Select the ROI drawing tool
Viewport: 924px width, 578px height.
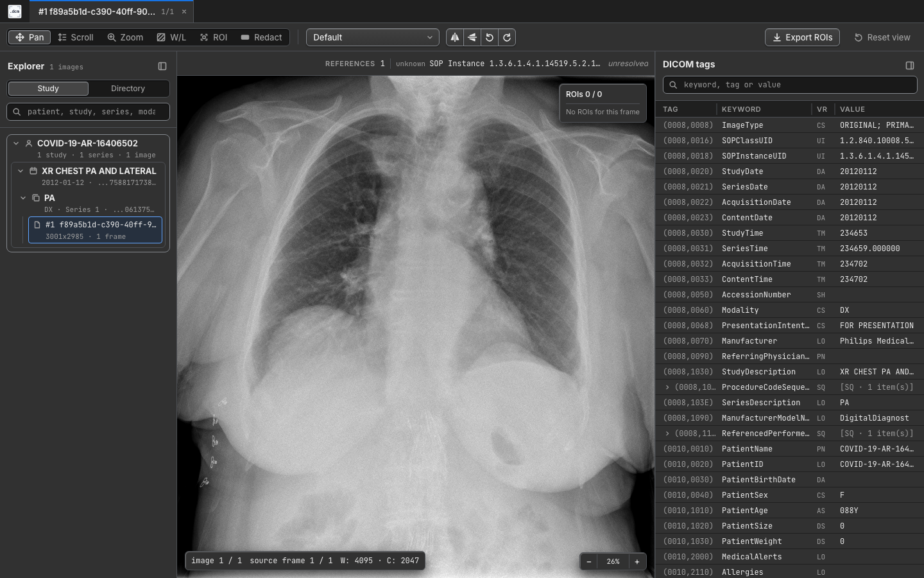214,37
